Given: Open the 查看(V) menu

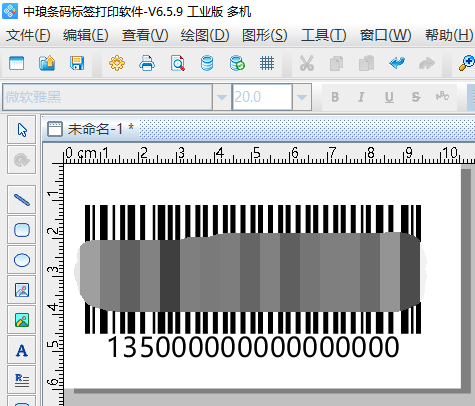Looking at the screenshot, I should pyautogui.click(x=145, y=35).
